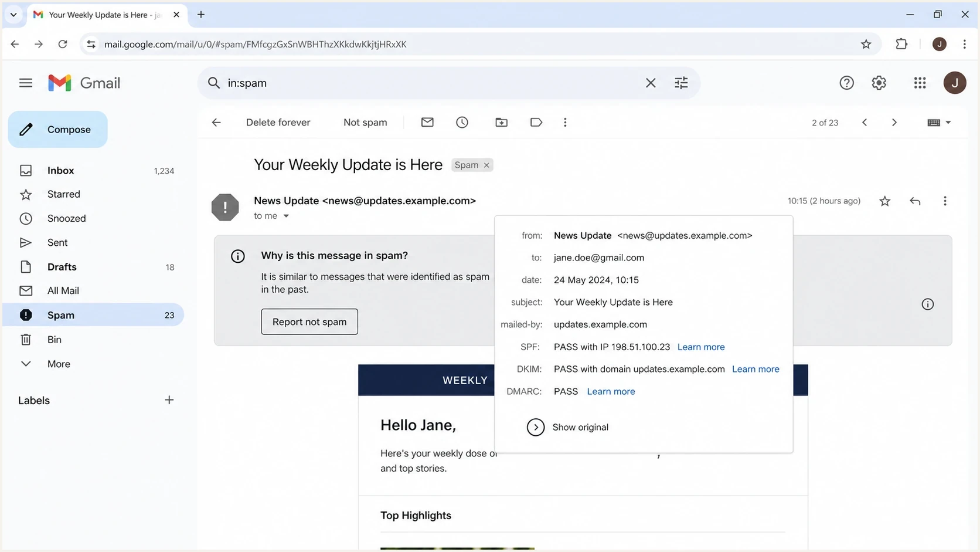Open Drafts folder
The image size is (980, 552).
93,267
